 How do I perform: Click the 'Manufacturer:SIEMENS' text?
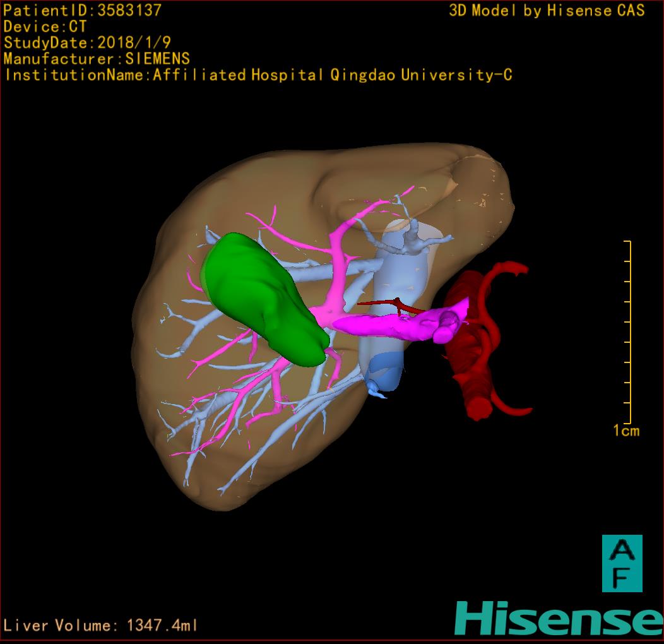pos(97,59)
